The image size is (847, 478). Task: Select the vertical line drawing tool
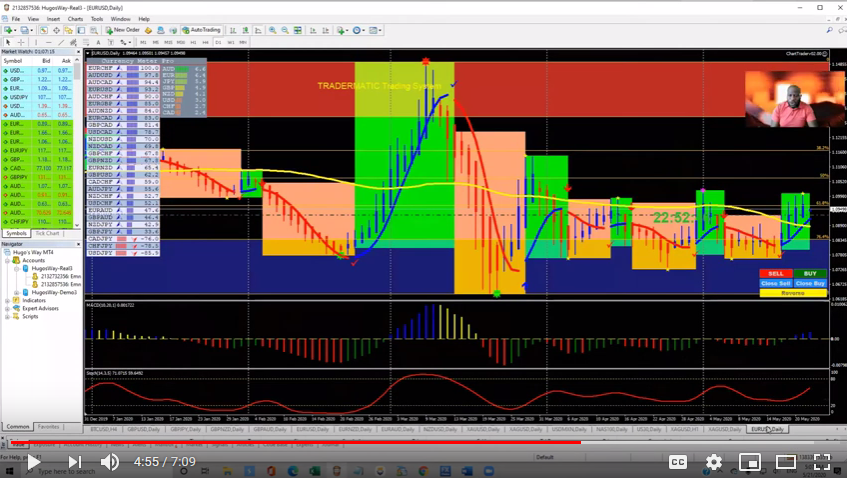(36, 42)
